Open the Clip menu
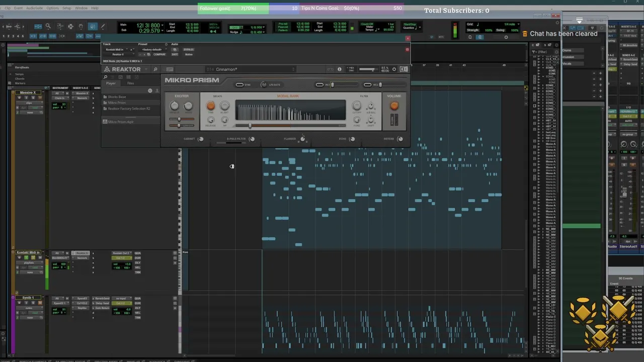The height and width of the screenshot is (362, 644). (7, 8)
